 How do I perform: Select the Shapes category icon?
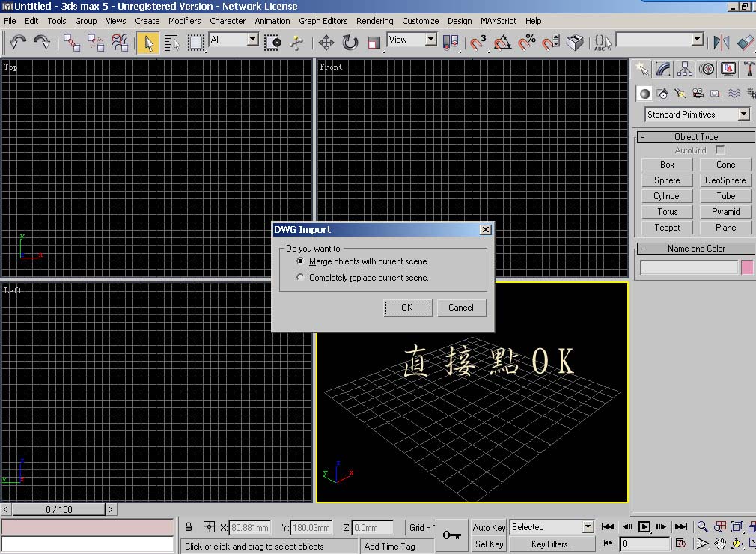point(662,94)
